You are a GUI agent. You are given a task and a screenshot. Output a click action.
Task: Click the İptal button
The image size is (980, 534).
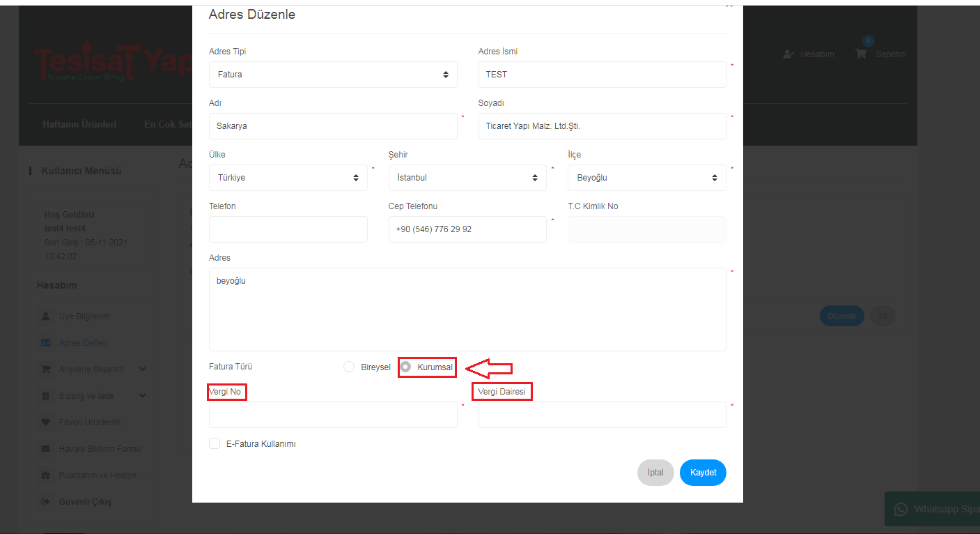[x=655, y=472]
